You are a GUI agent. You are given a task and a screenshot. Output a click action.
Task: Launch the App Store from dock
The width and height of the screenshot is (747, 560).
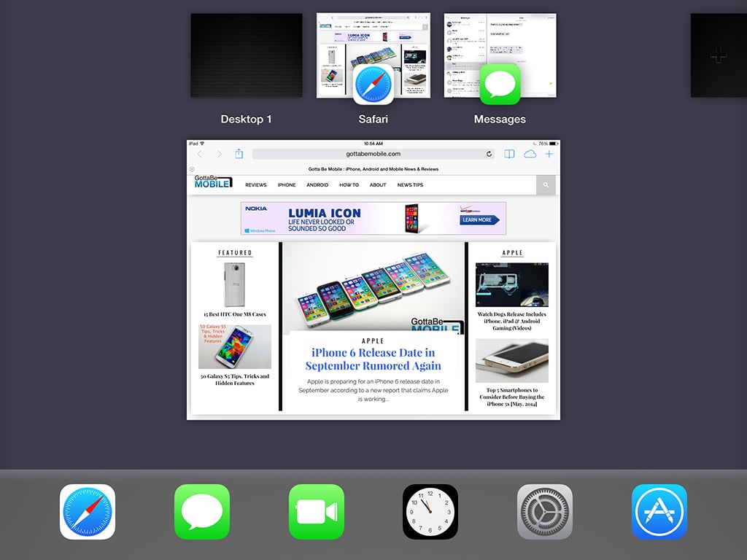click(x=659, y=512)
